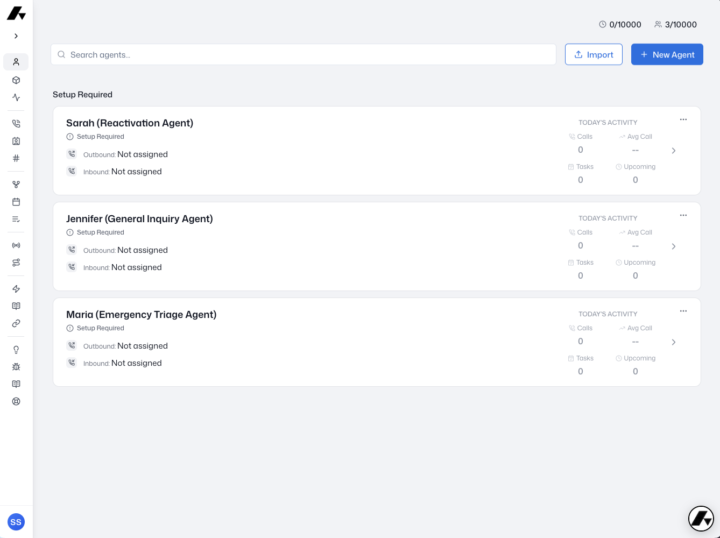
Task: Click the lightbulb icon in sidebar
Action: [x=16, y=350]
